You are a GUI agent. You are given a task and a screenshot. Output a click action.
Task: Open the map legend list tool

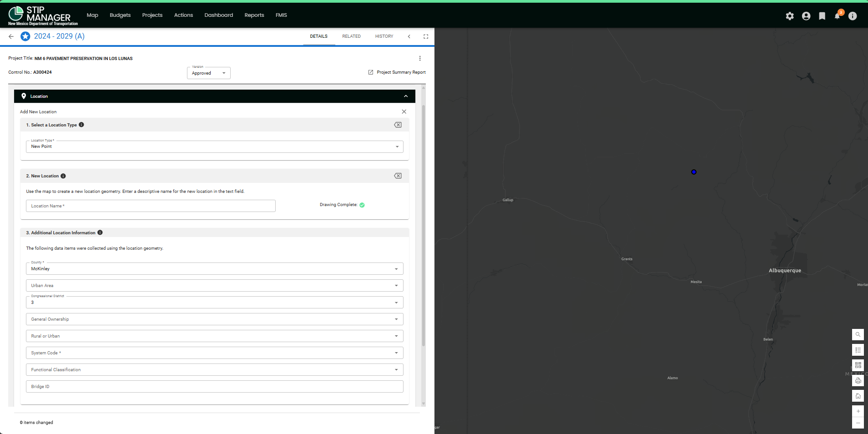click(858, 350)
